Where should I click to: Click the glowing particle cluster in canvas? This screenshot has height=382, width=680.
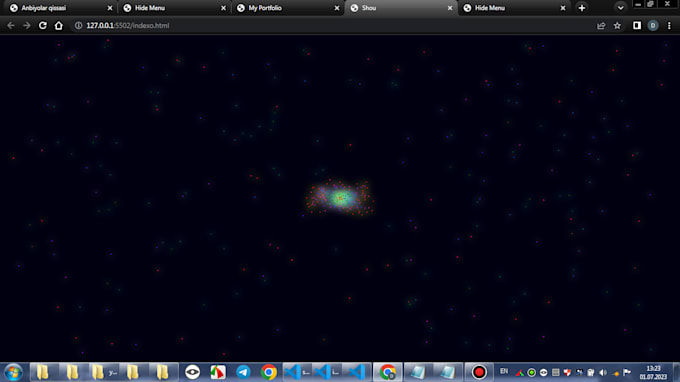pyautogui.click(x=340, y=198)
